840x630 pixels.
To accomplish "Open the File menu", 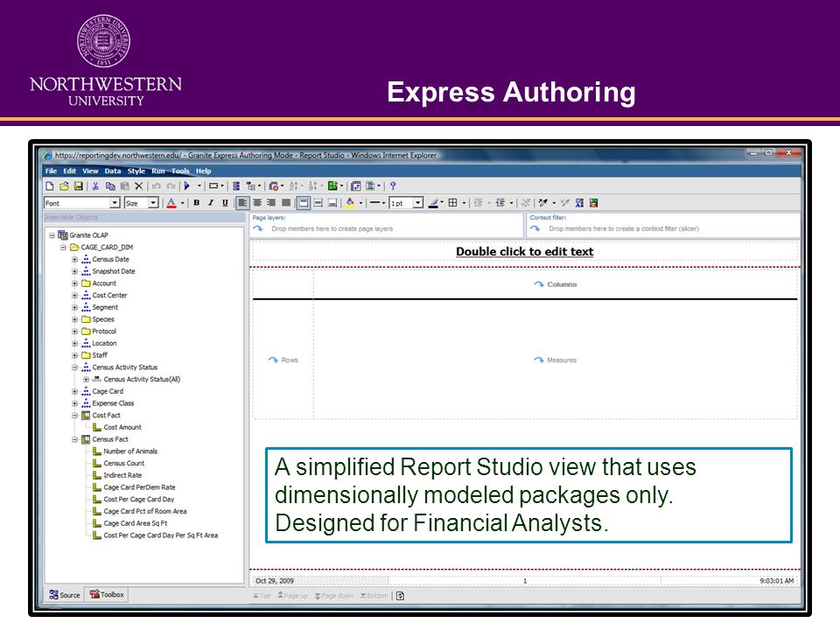I will point(51,171).
